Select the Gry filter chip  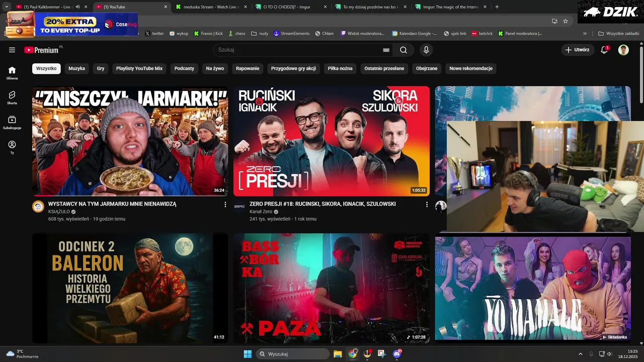click(x=101, y=68)
